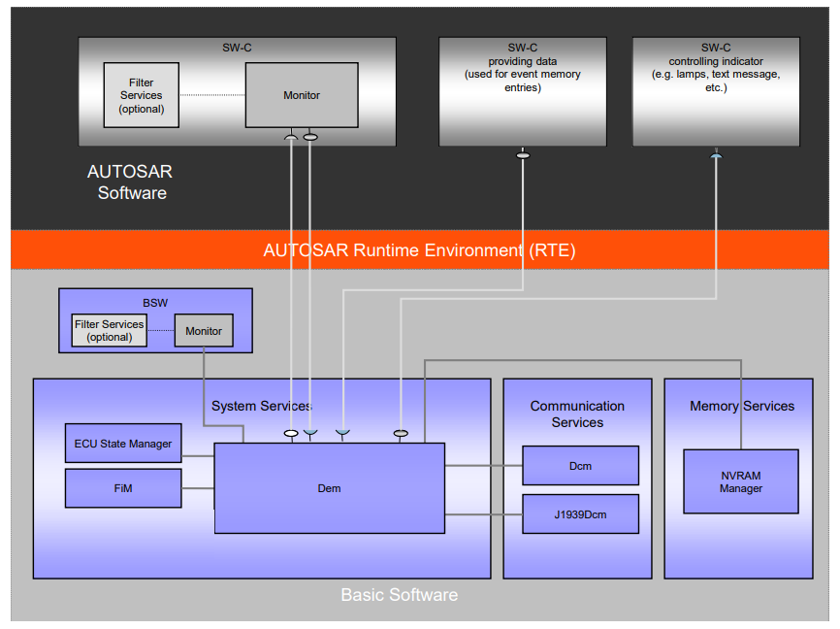Switch to the AUTOSAR Software section header
The image size is (840, 629).
130,182
